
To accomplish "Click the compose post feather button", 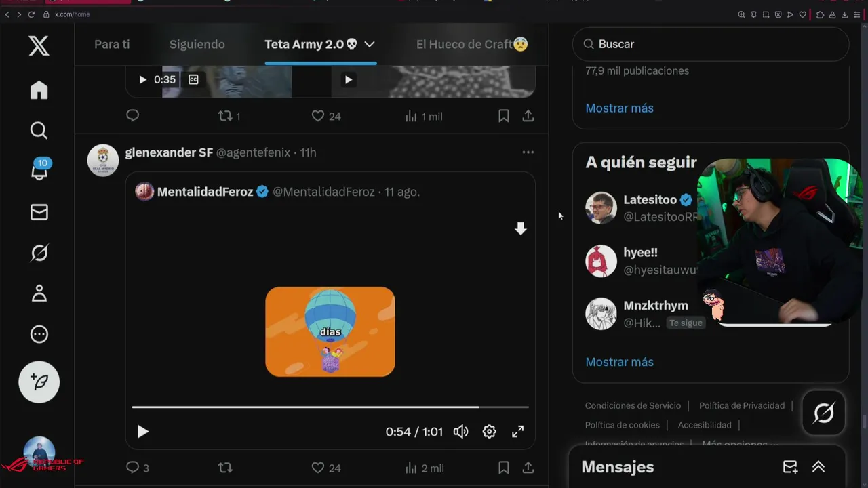I will coord(39,382).
